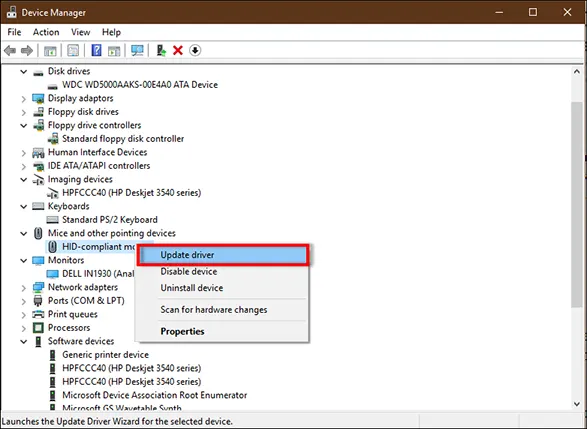Collapse the Imaging devices node
Screen dimensions: 587x429
tap(24, 180)
